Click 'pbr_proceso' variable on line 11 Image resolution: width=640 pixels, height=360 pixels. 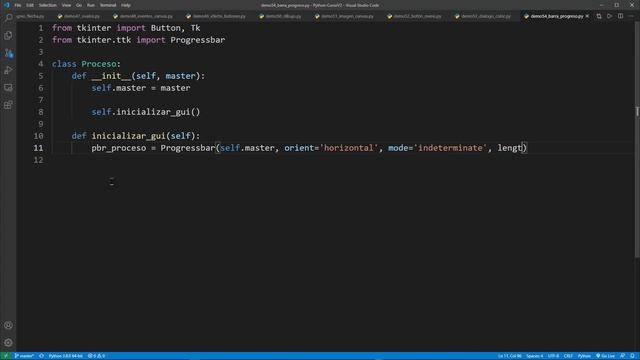click(x=119, y=148)
